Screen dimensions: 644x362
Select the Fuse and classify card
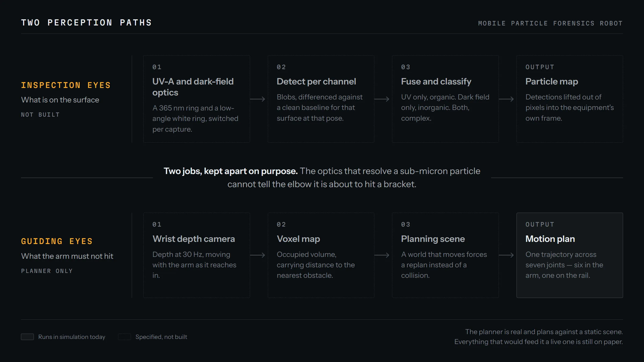point(445,99)
